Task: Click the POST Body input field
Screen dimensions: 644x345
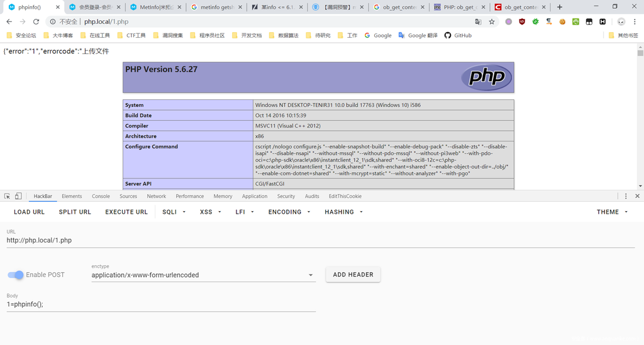Action: click(161, 304)
